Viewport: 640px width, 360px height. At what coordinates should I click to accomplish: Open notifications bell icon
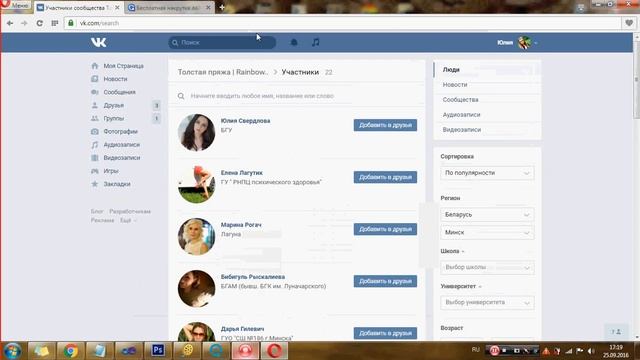294,42
